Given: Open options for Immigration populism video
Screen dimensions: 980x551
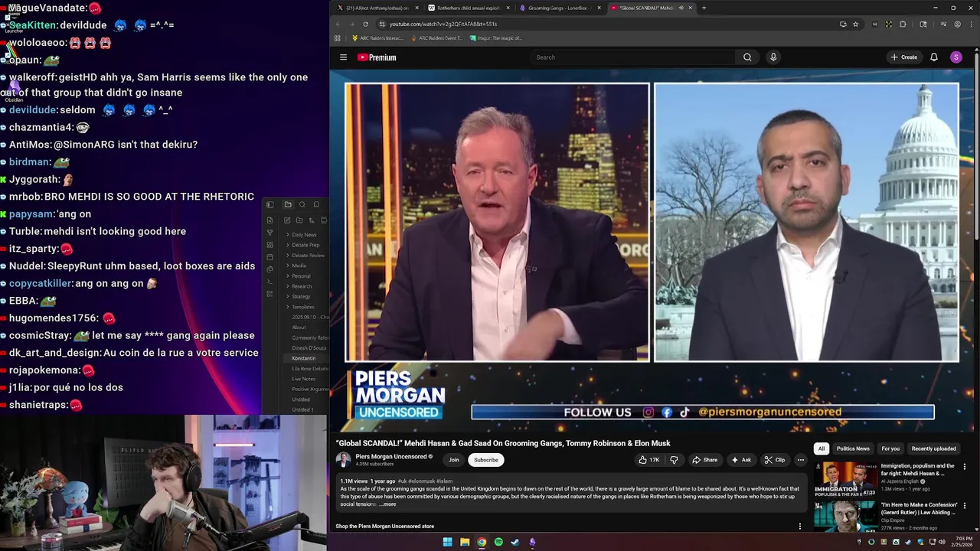Looking at the screenshot, I should (x=965, y=466).
